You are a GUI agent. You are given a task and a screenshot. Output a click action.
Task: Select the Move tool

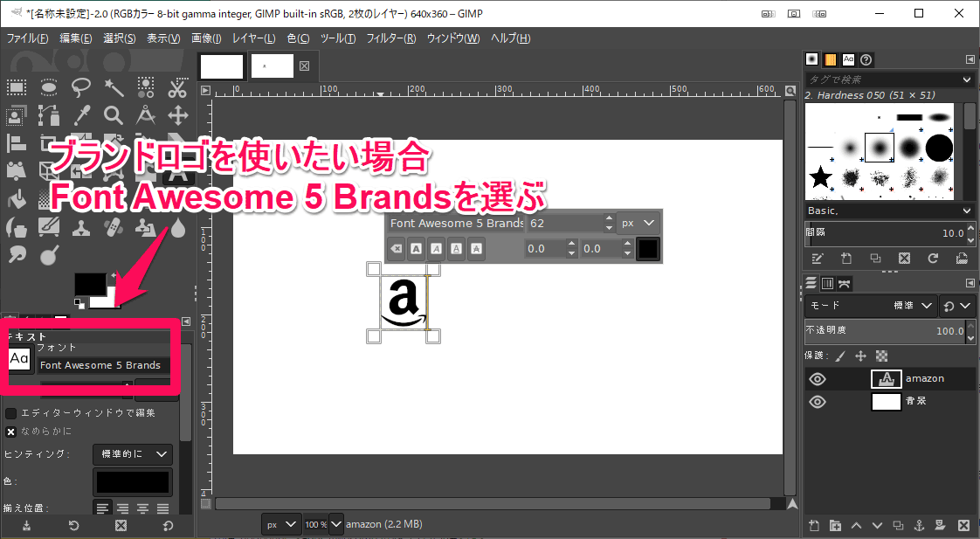pyautogui.click(x=178, y=115)
